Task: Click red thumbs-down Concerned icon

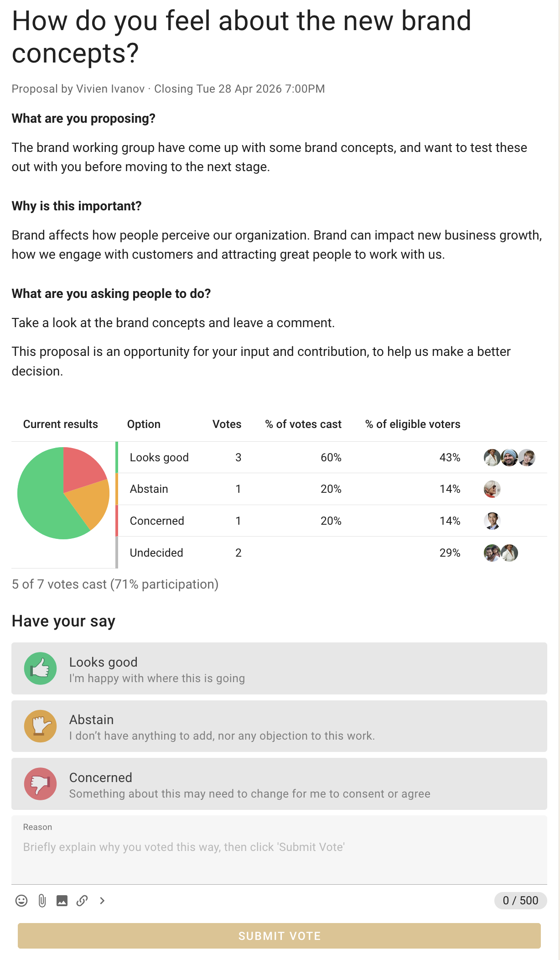Action: point(41,784)
